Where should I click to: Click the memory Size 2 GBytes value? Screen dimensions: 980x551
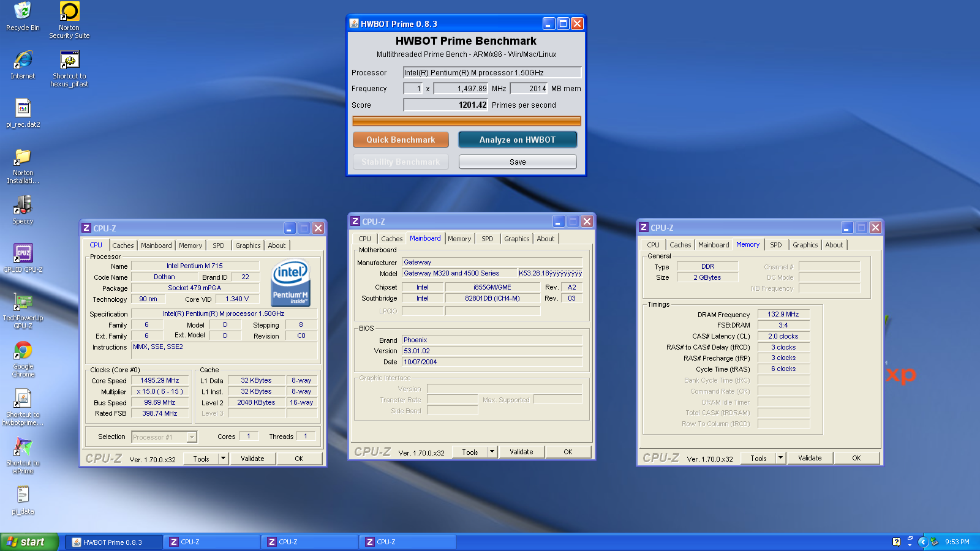707,277
